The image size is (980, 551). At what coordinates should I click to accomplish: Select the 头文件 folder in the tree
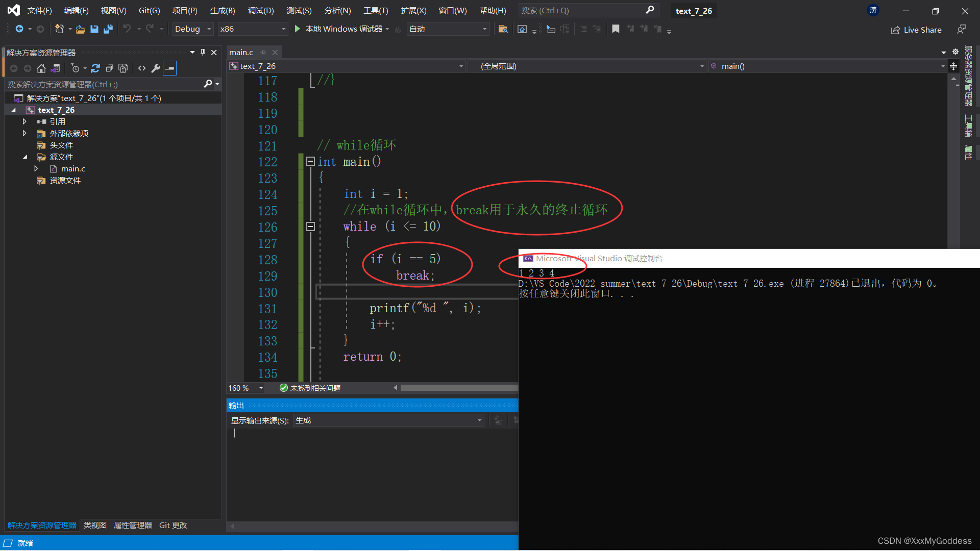click(61, 145)
